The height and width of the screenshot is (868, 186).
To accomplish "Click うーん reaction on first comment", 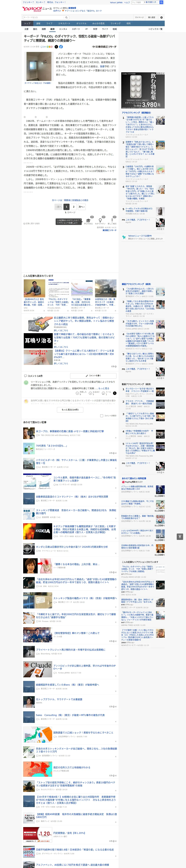I will click(107, 393).
